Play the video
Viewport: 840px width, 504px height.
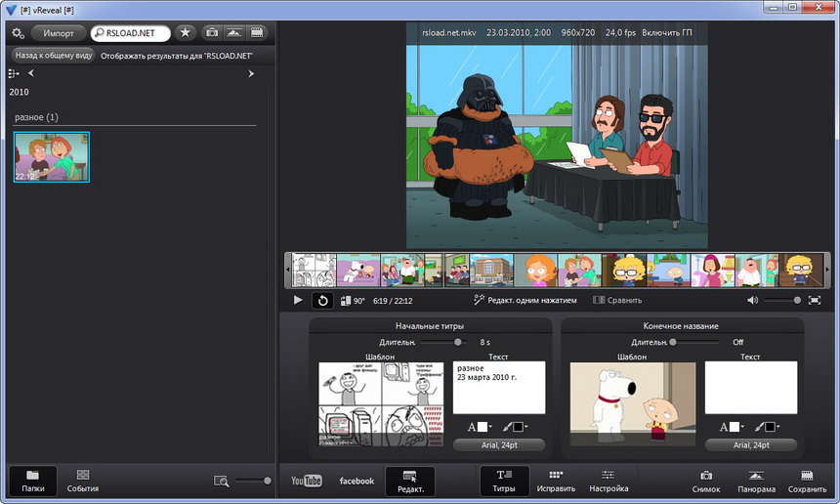298,301
